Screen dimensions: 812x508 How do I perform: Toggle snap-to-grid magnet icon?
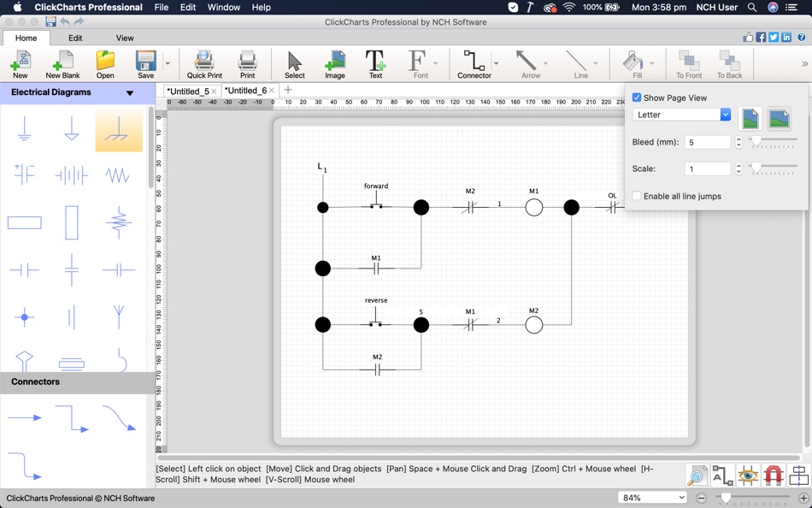tap(774, 476)
